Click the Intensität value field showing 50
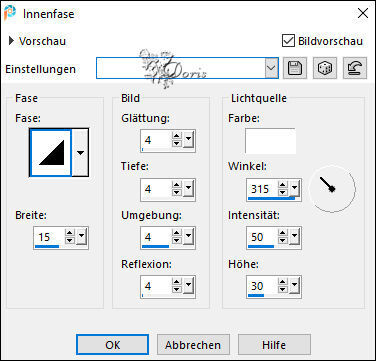Screen dimensions: 376x361 (x=262, y=237)
